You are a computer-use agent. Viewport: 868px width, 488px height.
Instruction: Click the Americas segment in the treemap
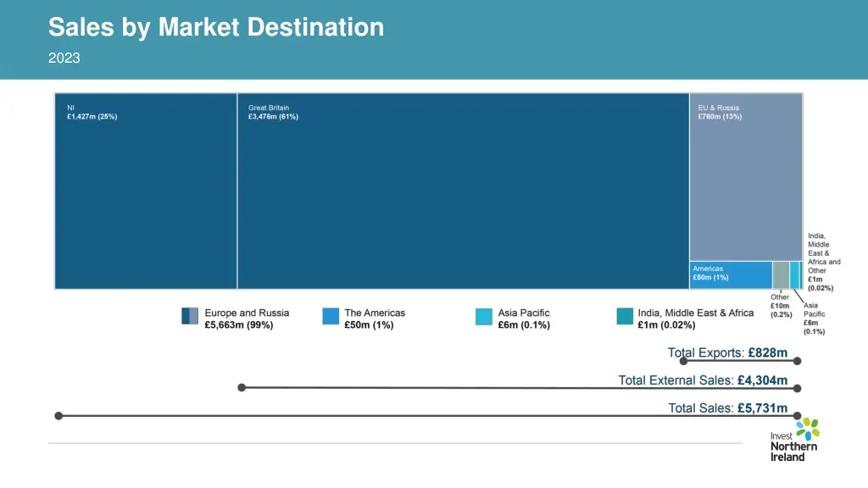pos(729,274)
